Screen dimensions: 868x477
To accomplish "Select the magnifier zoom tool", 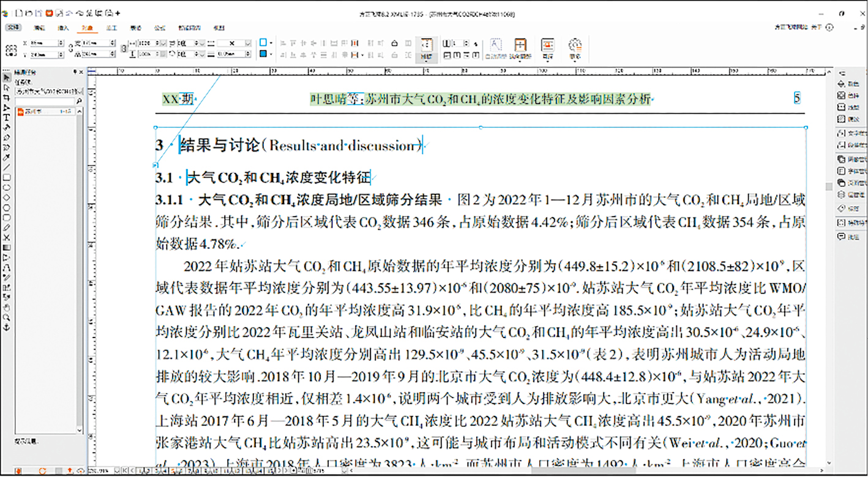I will click(x=7, y=317).
